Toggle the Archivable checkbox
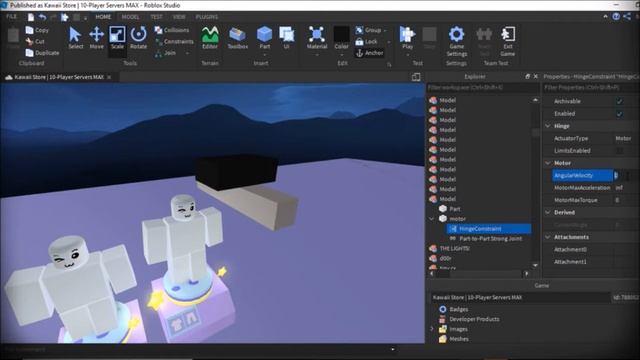The image size is (640, 360). click(x=619, y=101)
